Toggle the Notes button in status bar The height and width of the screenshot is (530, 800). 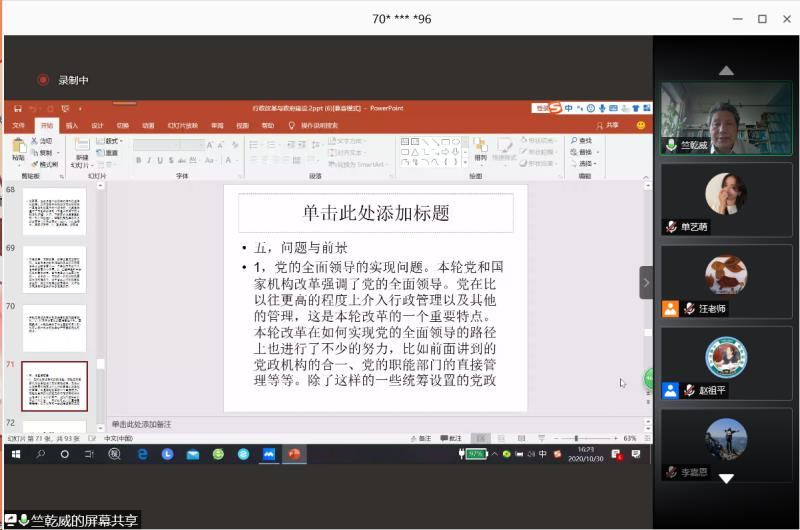pyautogui.click(x=420, y=438)
